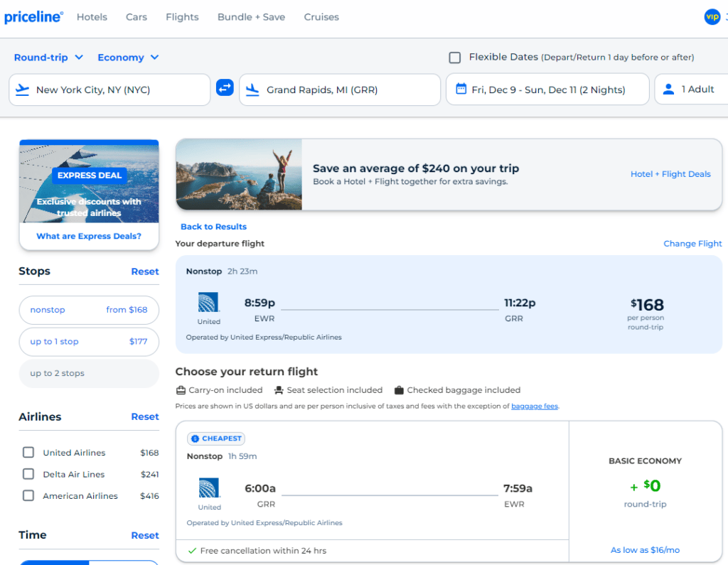Image resolution: width=728 pixels, height=565 pixels.
Task: Click the Save $240 promo photo
Action: (239, 175)
